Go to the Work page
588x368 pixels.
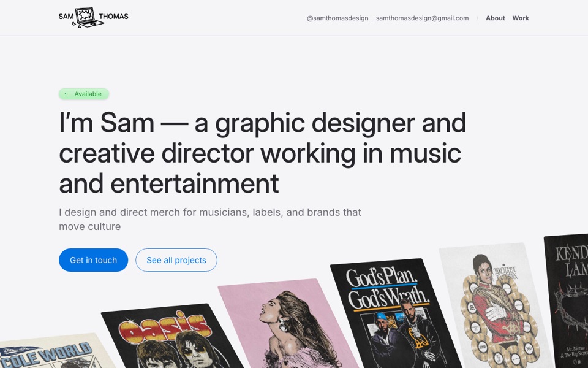point(521,18)
